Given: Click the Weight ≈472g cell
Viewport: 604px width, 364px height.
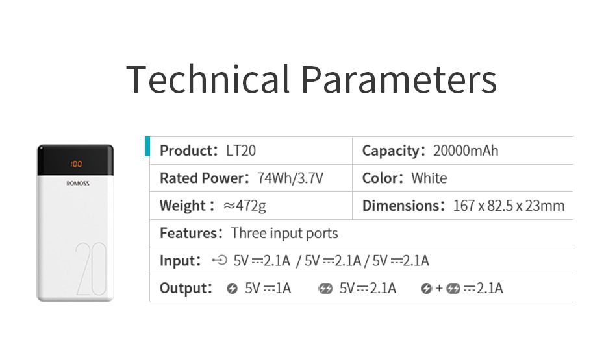Looking at the screenshot, I should click(251, 206).
